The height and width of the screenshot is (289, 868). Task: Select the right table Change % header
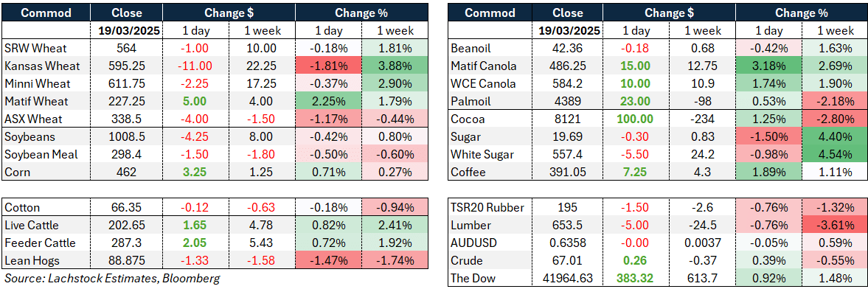click(x=801, y=13)
